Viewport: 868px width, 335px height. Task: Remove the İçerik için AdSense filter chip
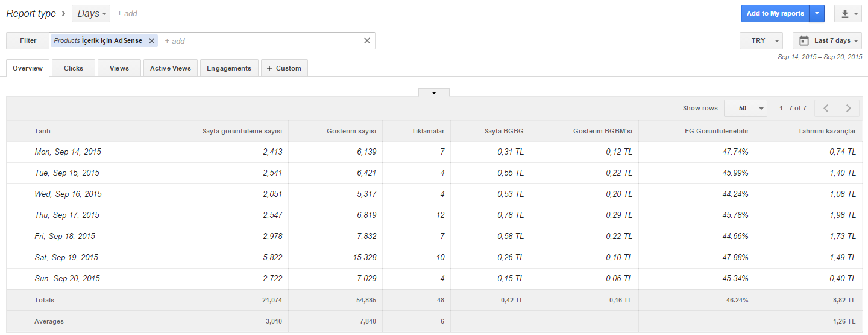coord(152,40)
